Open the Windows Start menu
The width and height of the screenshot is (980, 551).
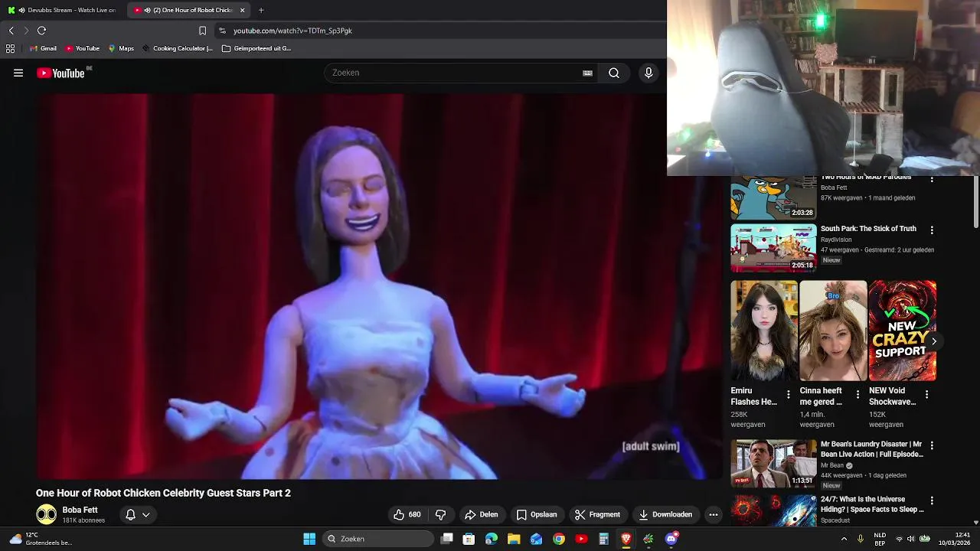(x=309, y=539)
